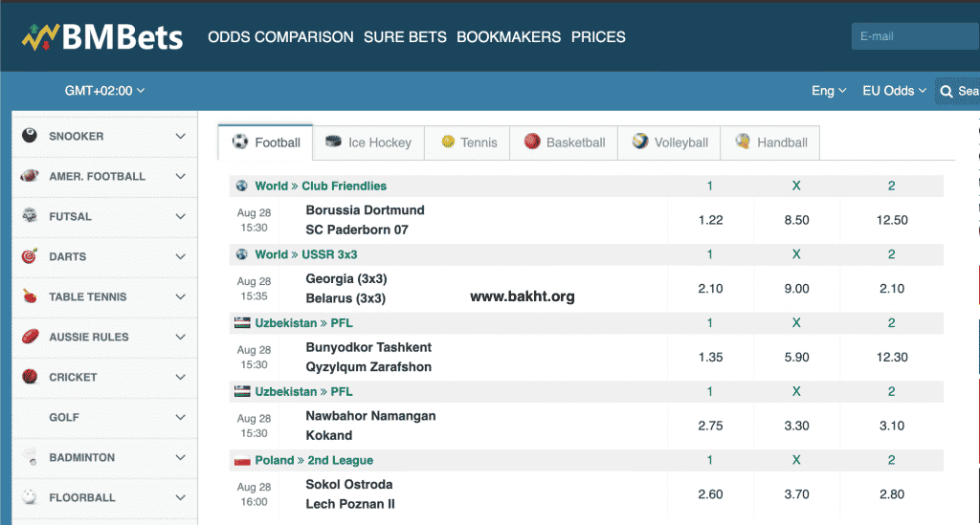
Task: Switch to the Basketball tab
Action: coord(564,142)
